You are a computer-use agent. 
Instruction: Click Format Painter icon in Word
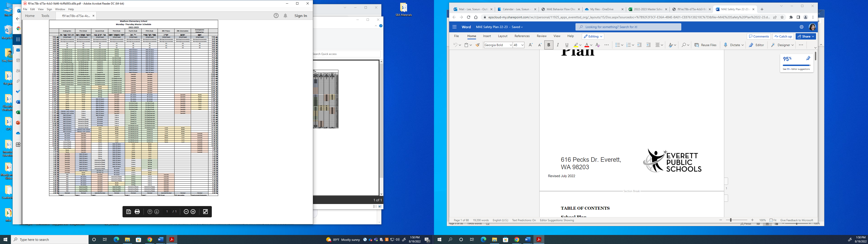tap(477, 45)
